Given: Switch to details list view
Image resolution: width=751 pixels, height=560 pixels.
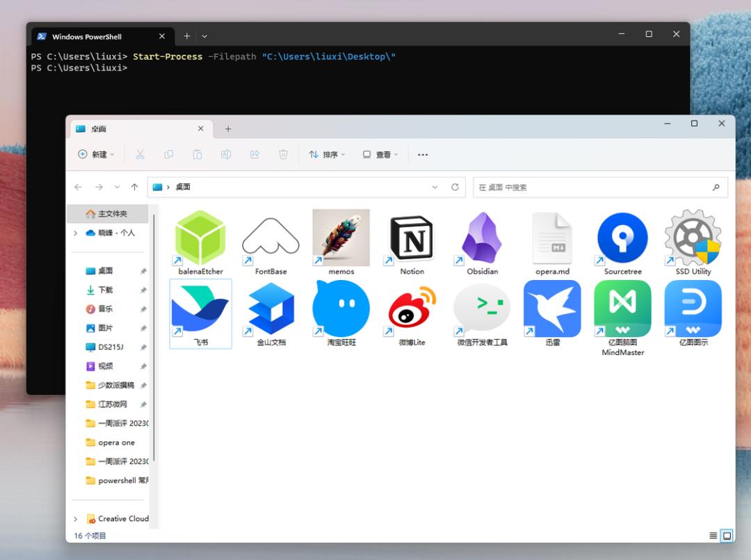Looking at the screenshot, I should (x=713, y=536).
